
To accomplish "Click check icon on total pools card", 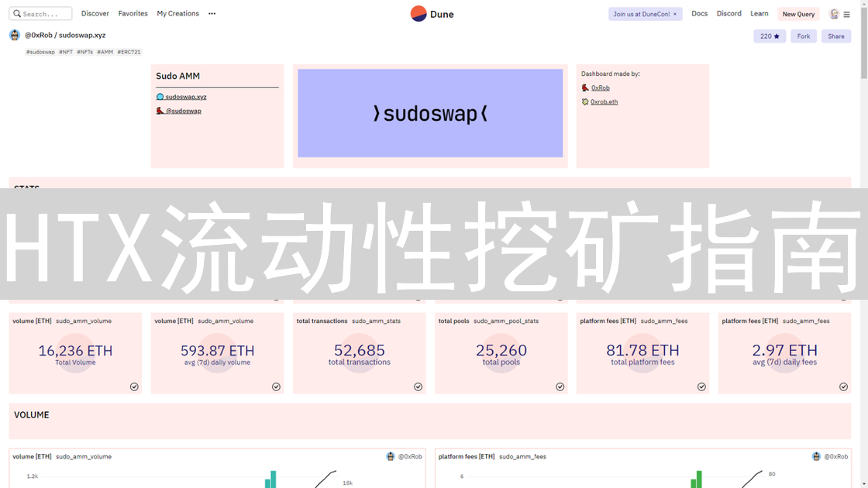I will [x=560, y=387].
